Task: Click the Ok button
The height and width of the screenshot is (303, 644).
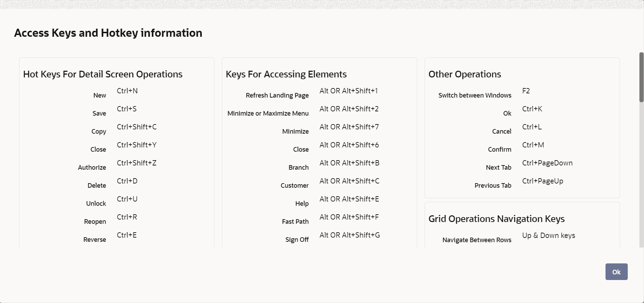Action: pos(616,272)
